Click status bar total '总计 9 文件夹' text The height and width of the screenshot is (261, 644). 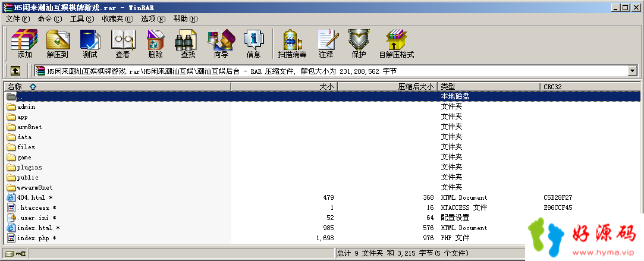pyautogui.click(x=360, y=253)
